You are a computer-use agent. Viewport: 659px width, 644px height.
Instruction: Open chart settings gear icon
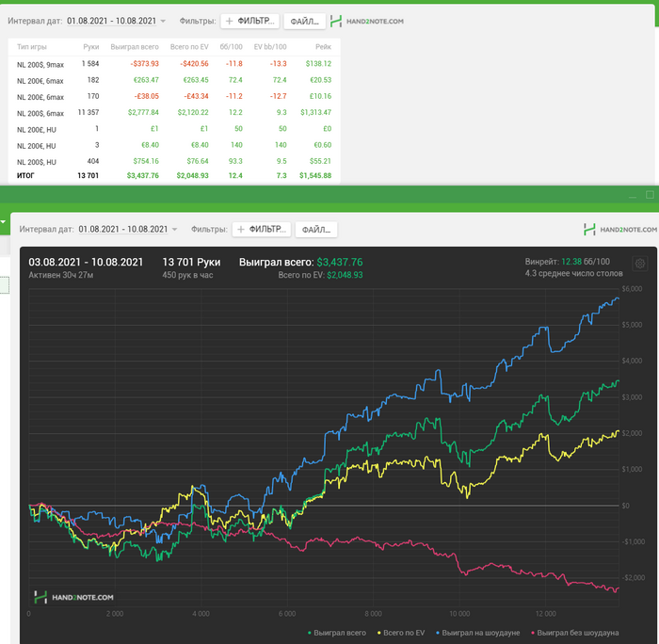(x=639, y=264)
